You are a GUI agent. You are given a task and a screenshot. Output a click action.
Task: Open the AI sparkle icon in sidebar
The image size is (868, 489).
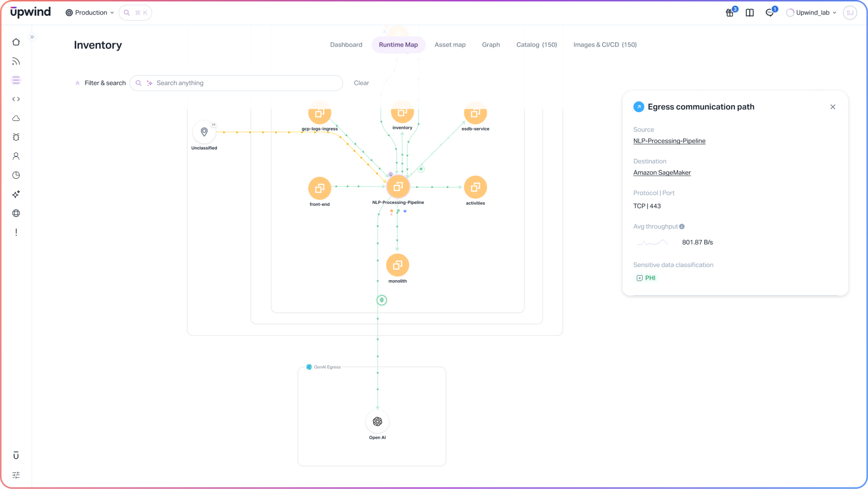tap(16, 194)
